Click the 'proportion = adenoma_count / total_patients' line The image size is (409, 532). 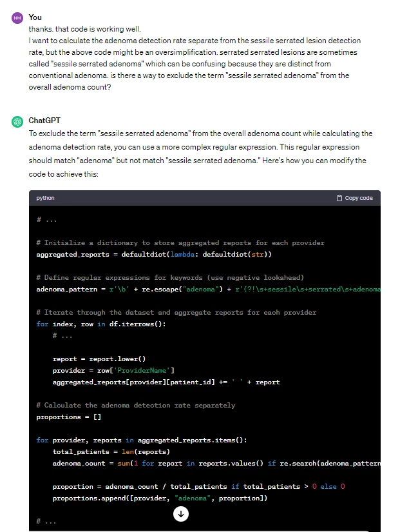(199, 486)
